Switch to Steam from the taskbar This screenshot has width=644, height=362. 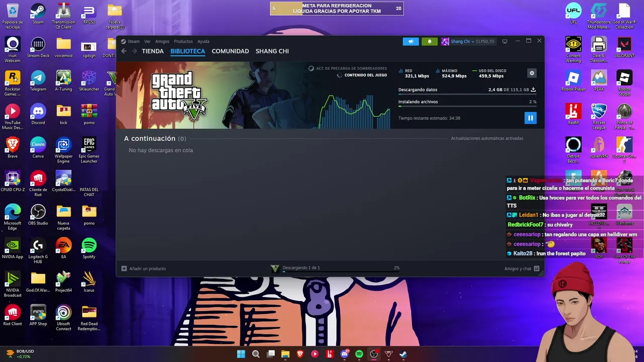coord(404,354)
